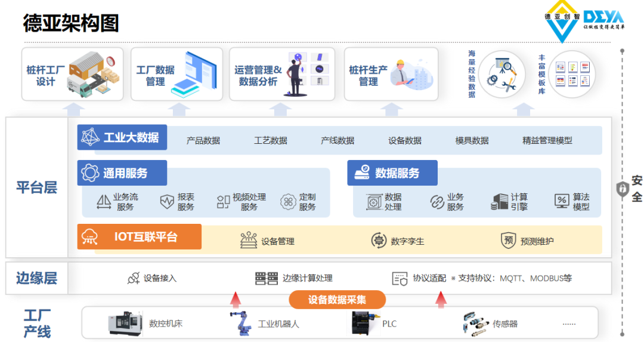Image resolution: width=644 pixels, height=342 pixels.
Task: Click the 数据服务 header icon
Action: (x=362, y=172)
